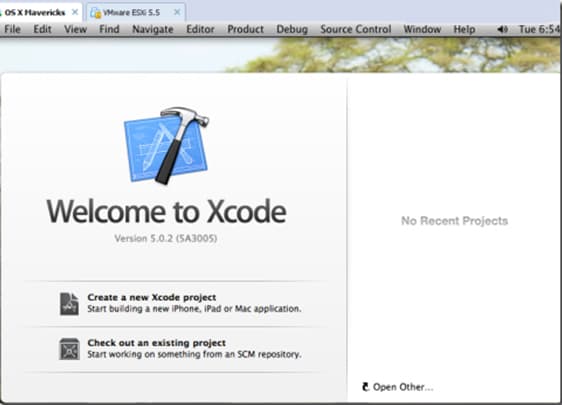Click the Welcome to Xcode heading

[x=166, y=211]
